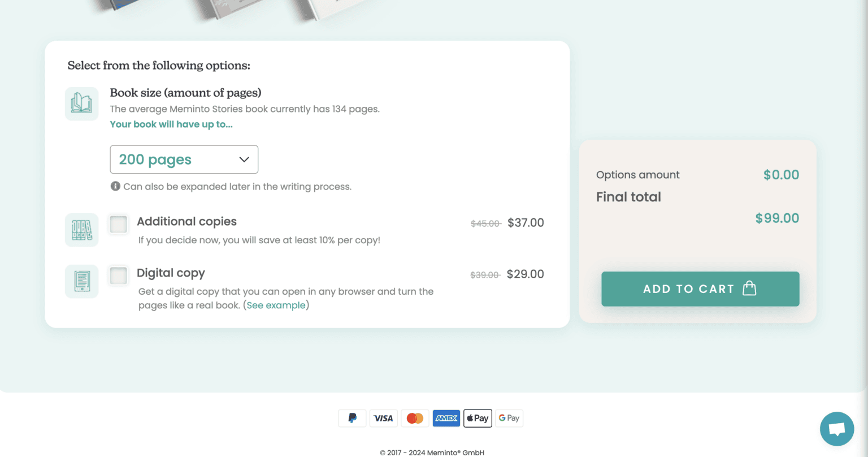The image size is (868, 457).
Task: Click the Google Pay icon
Action: pyautogui.click(x=509, y=419)
